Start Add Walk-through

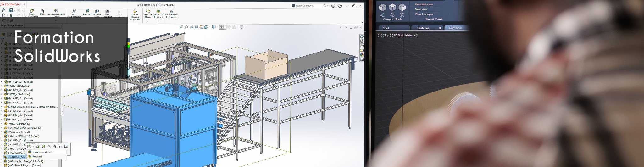pos(74,13)
